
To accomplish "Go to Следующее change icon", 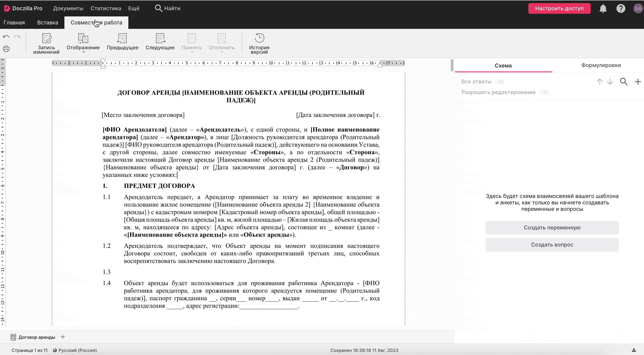I will coord(160,38).
